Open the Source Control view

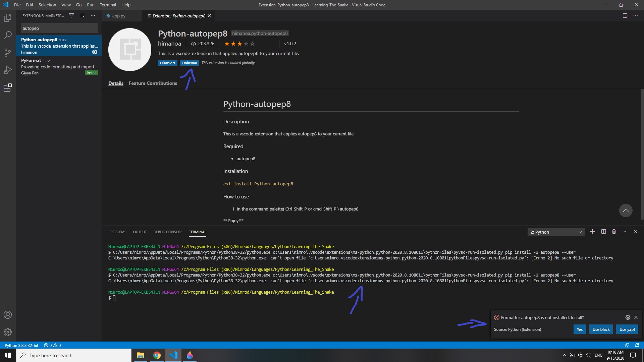(x=7, y=52)
